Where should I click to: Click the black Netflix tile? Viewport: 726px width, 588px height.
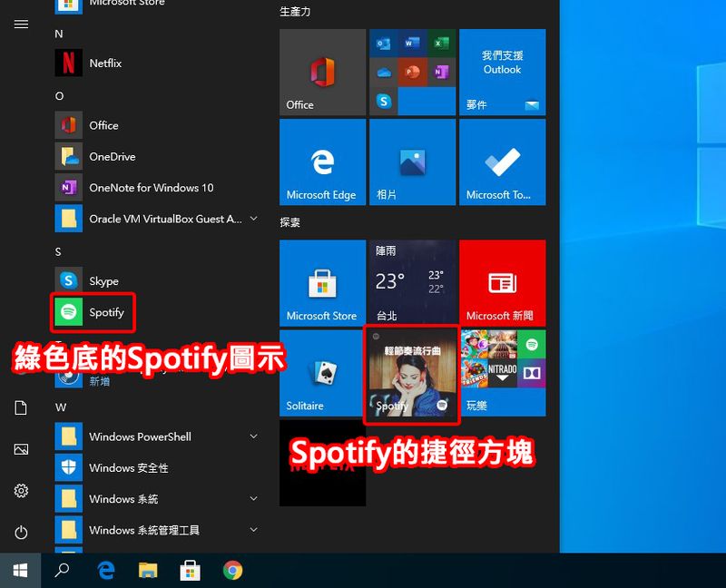point(323,463)
